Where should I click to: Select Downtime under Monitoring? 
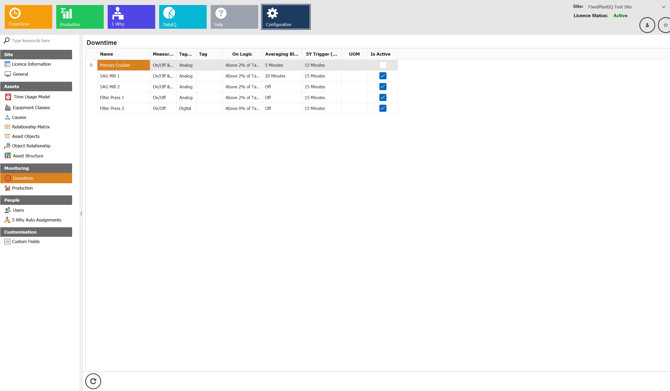(36, 178)
